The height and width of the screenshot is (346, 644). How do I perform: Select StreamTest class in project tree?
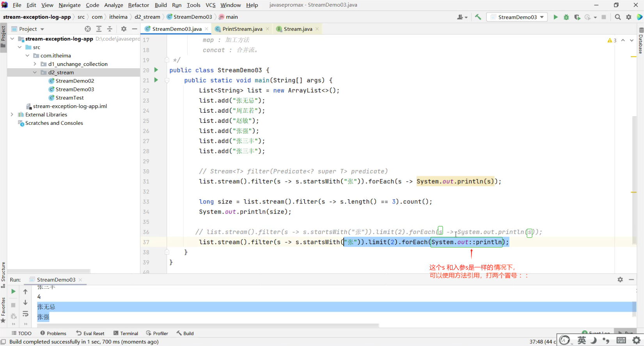(x=69, y=98)
